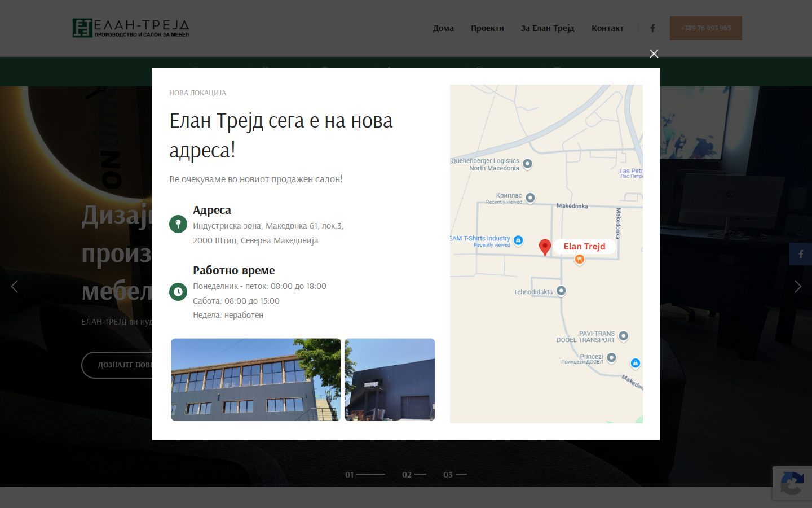This screenshot has height=508, width=812.
Task: Select the Криплас map pin
Action: tap(530, 198)
